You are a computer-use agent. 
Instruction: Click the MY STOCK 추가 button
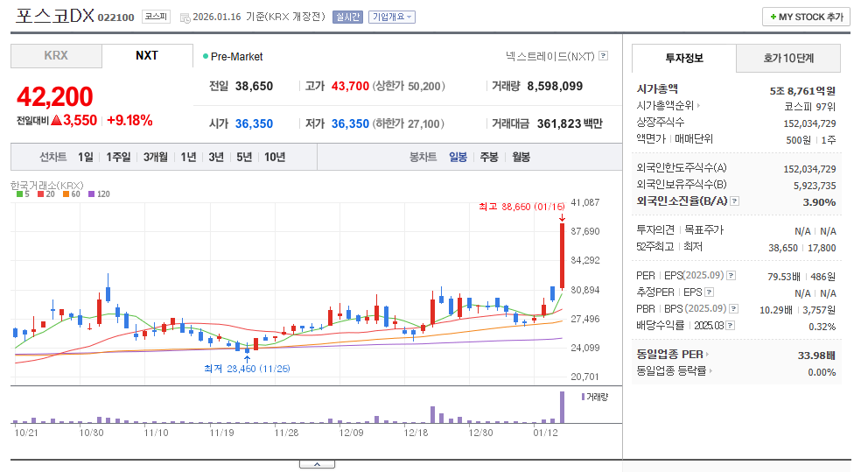pos(806,18)
